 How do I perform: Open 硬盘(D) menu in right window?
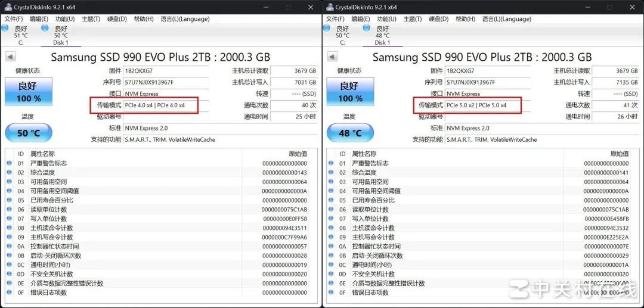tap(439, 19)
